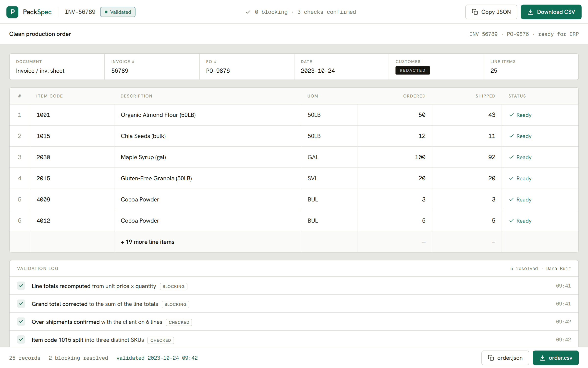
Task: Expand the + 19 more line items row
Action: coord(294,242)
